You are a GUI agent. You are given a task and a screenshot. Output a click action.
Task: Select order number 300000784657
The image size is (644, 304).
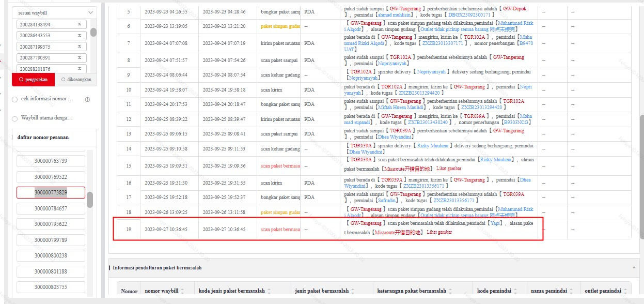pos(51,208)
